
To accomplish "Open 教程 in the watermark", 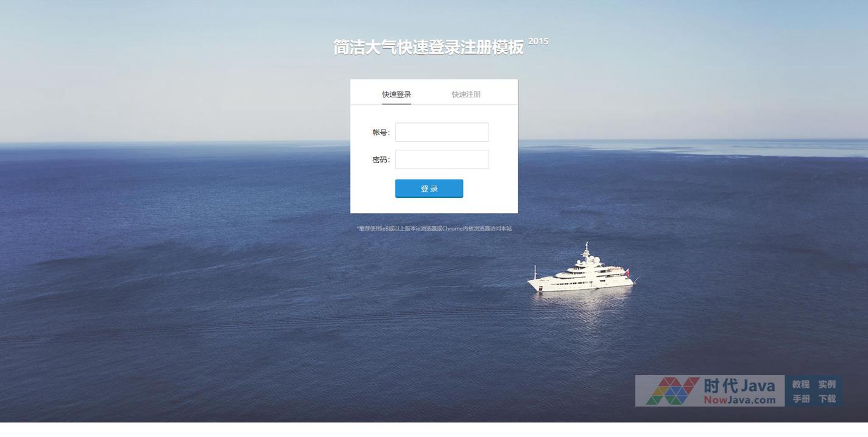I will pyautogui.click(x=800, y=384).
